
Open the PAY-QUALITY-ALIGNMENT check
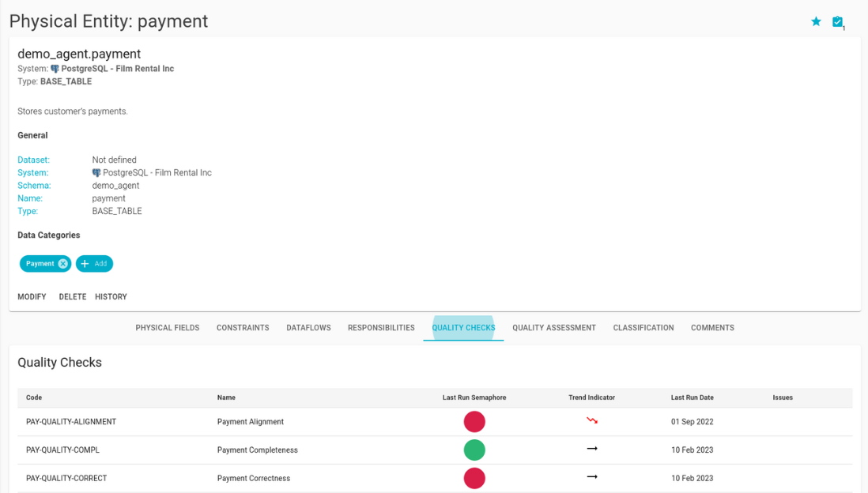click(71, 422)
